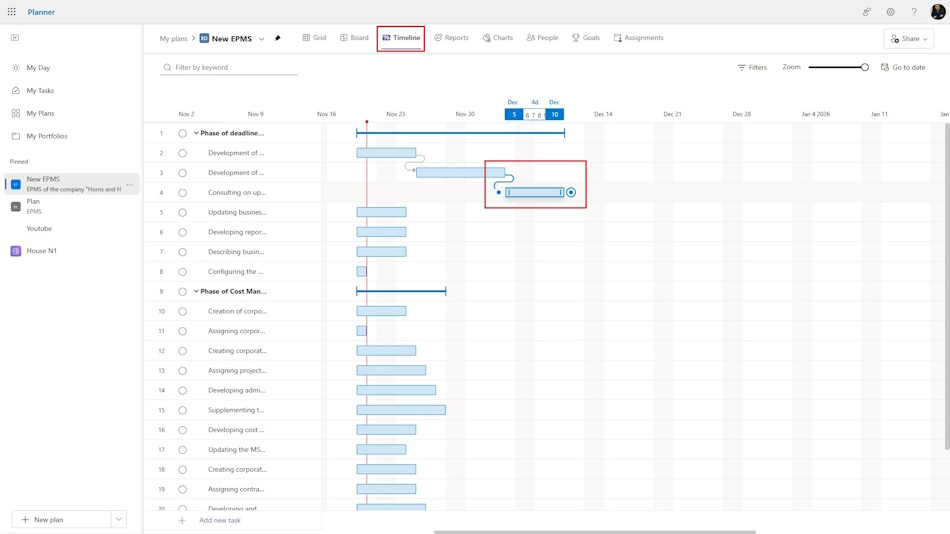Image resolution: width=950 pixels, height=534 pixels.
Task: Collapse the Phase of Cost Man... group
Action: coord(196,291)
